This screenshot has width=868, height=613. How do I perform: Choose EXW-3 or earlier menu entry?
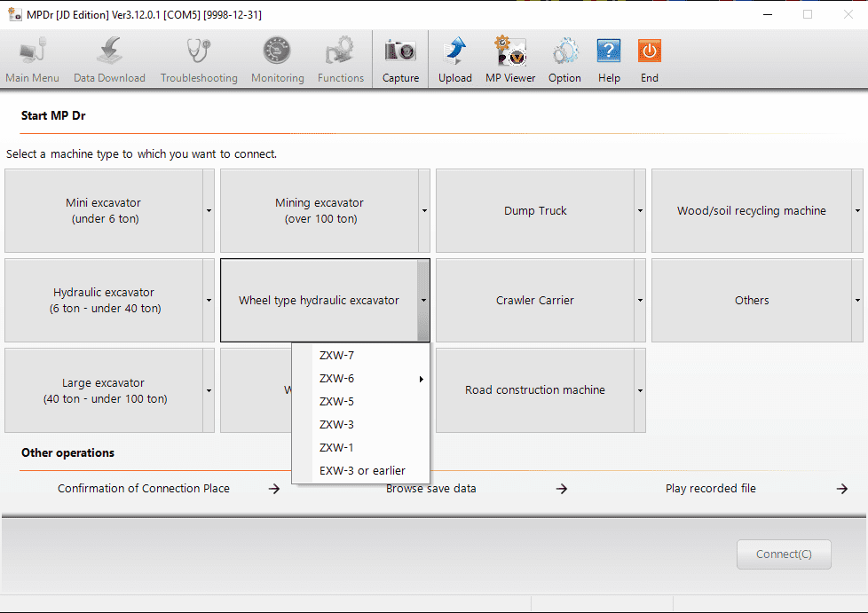click(x=360, y=471)
